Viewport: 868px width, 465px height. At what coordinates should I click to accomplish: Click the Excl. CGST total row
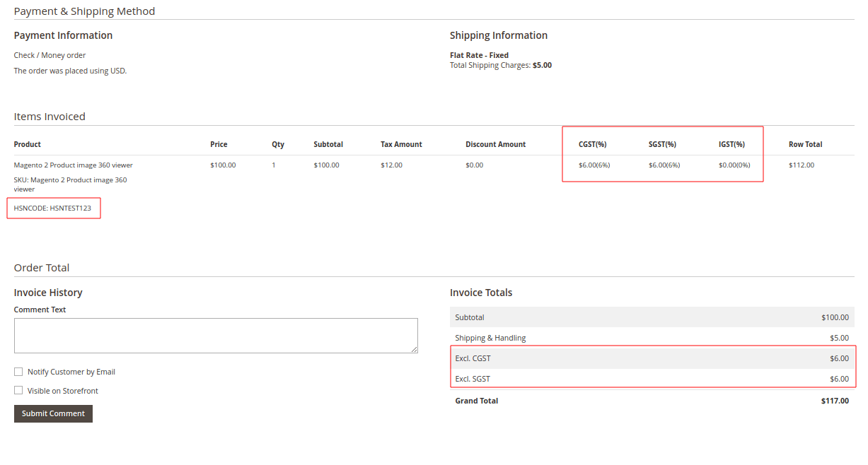651,358
